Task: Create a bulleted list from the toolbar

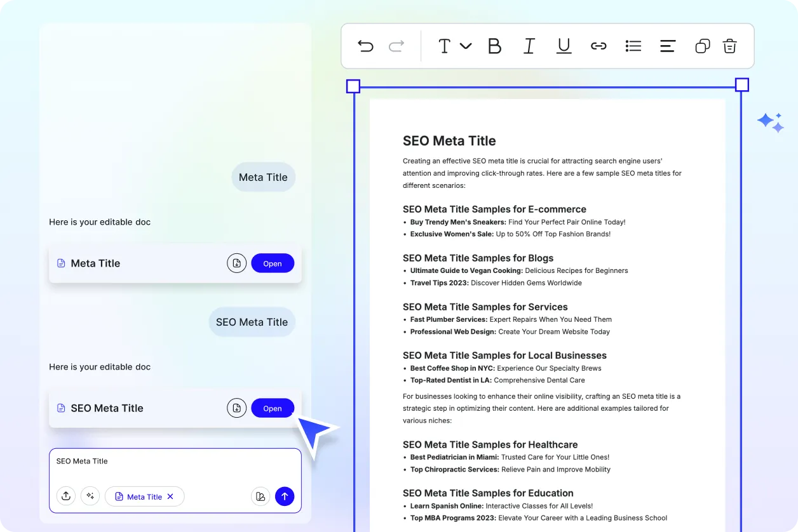Action: coord(633,46)
